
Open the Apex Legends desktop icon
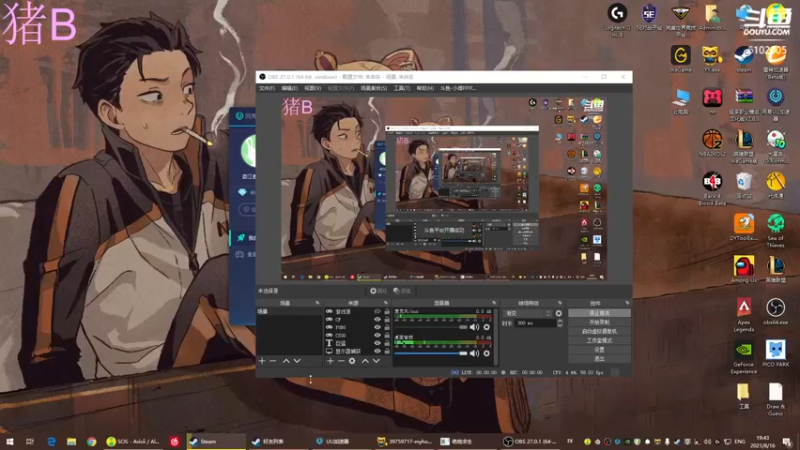click(743, 315)
